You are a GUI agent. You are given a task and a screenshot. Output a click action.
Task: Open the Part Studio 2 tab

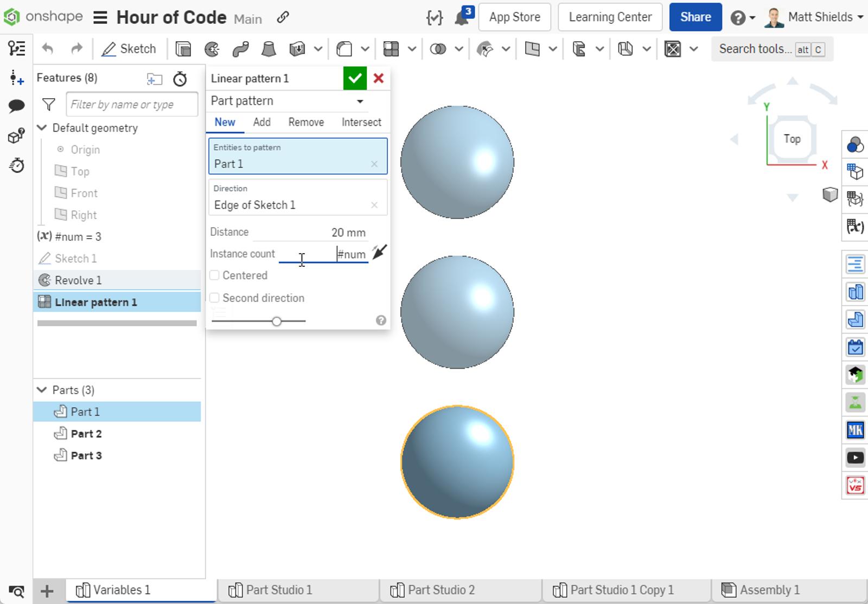[x=441, y=590]
